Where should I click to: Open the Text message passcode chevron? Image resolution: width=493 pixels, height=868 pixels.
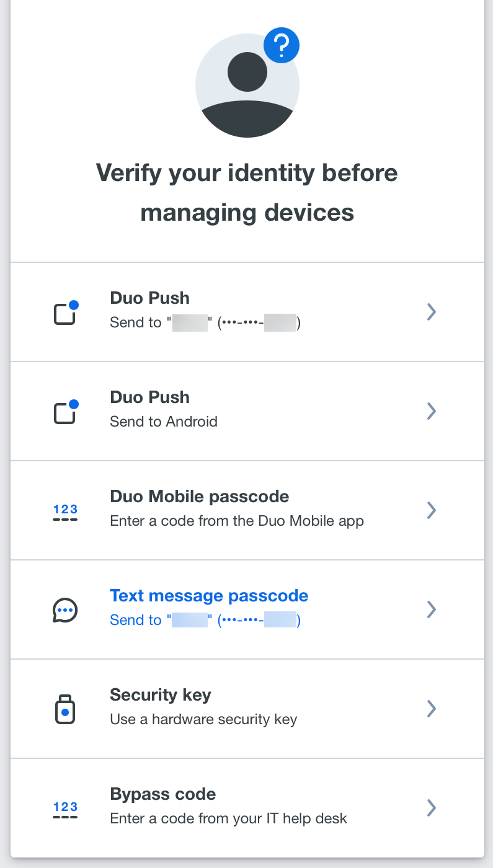432,609
